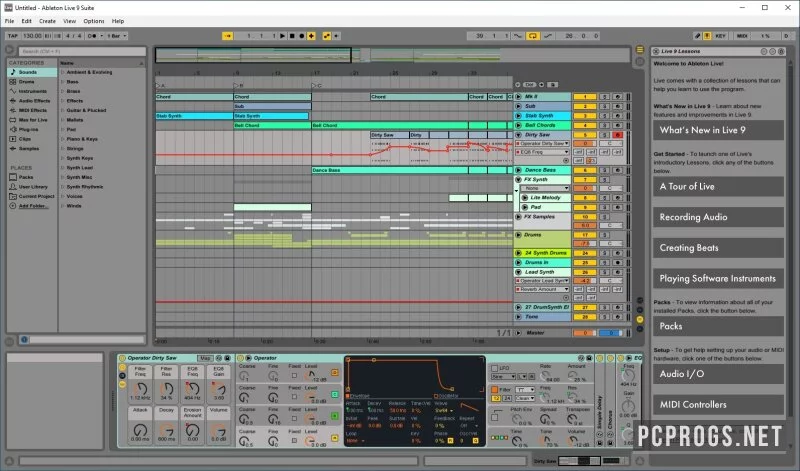Open EQ8 Freq automation control dropdown
This screenshot has height=471, width=800.
coord(542,152)
